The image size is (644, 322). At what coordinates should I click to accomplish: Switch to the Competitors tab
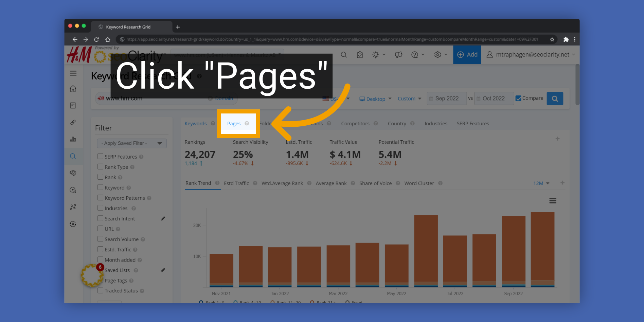coord(355,124)
